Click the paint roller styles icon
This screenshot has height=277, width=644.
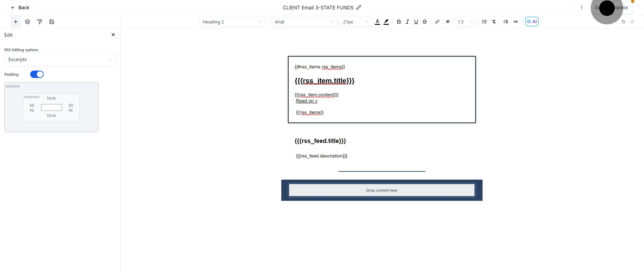(40, 22)
